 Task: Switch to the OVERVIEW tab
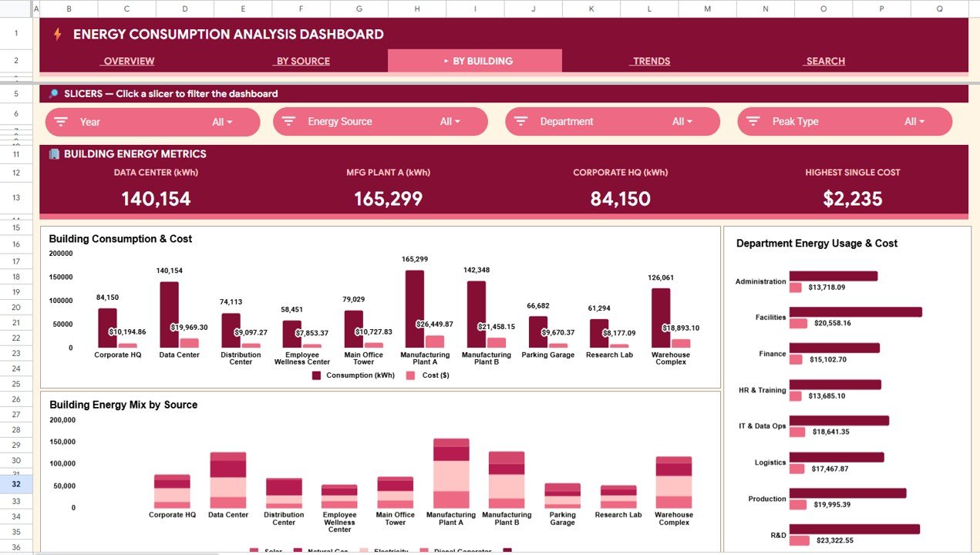(128, 61)
